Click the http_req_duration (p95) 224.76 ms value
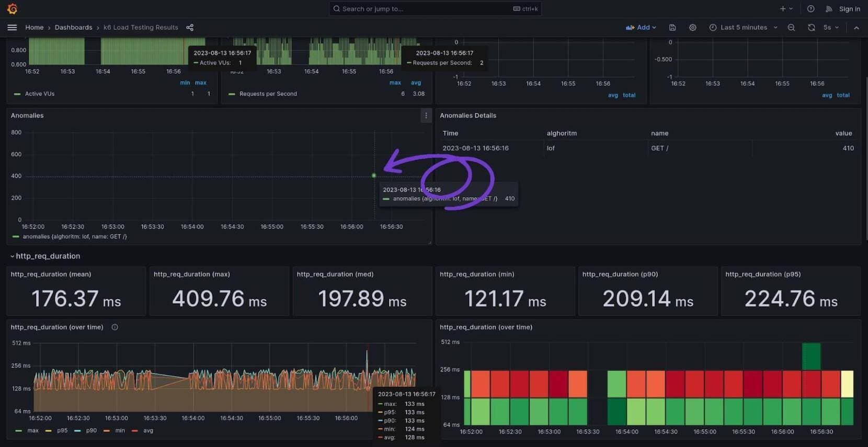The height and width of the screenshot is (447, 868). tap(791, 299)
